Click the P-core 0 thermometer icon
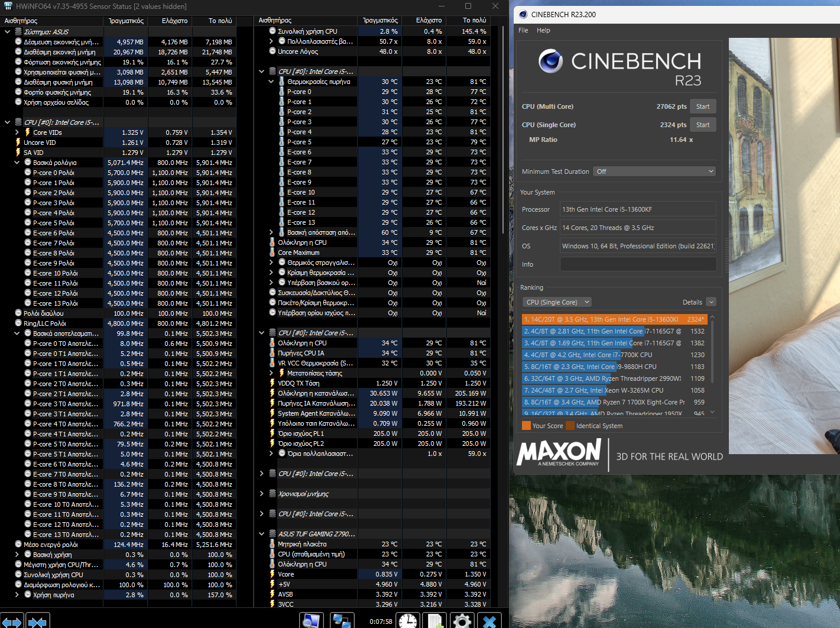Screen dimensions: 840x628 point(281,92)
